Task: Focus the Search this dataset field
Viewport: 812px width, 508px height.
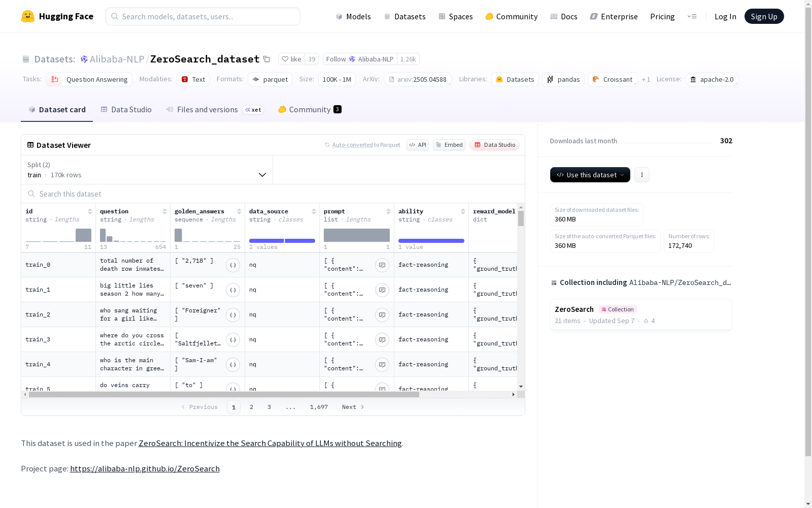Action: (273, 194)
